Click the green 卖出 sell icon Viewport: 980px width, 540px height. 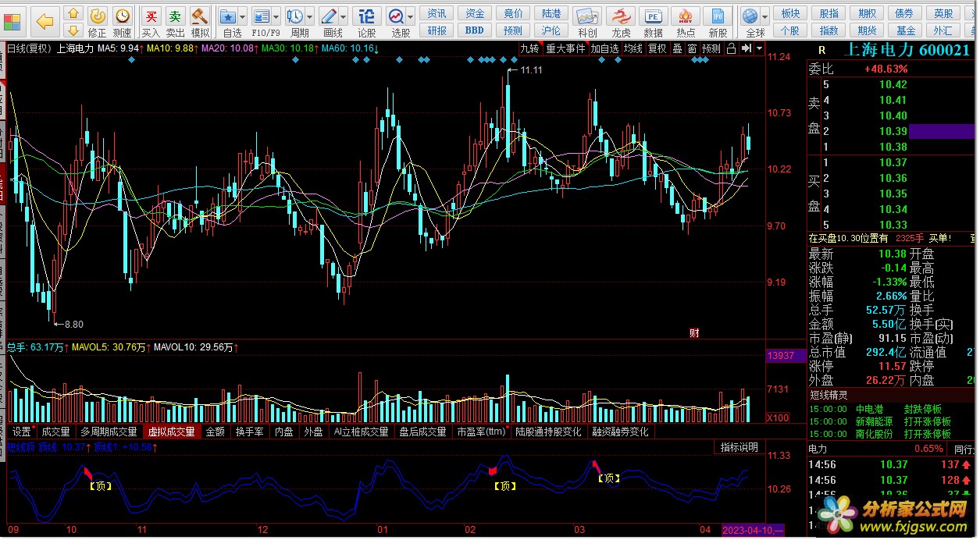(x=176, y=22)
